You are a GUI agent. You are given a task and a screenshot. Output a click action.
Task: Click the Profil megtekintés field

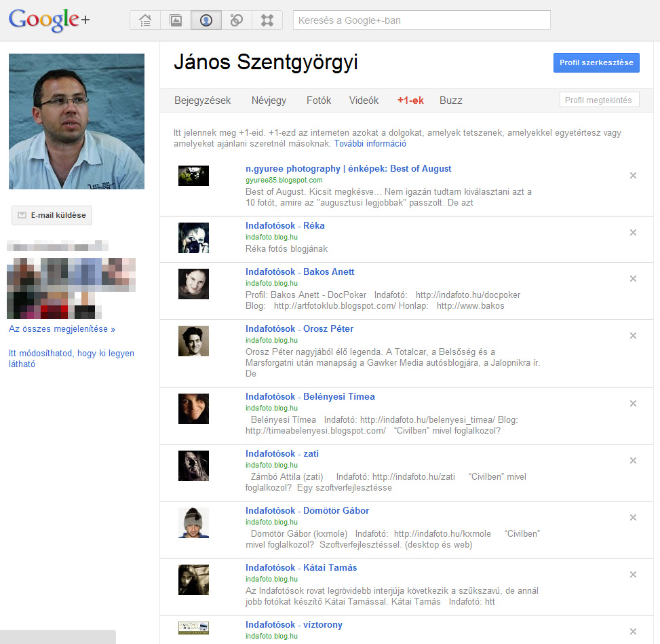pos(600,100)
